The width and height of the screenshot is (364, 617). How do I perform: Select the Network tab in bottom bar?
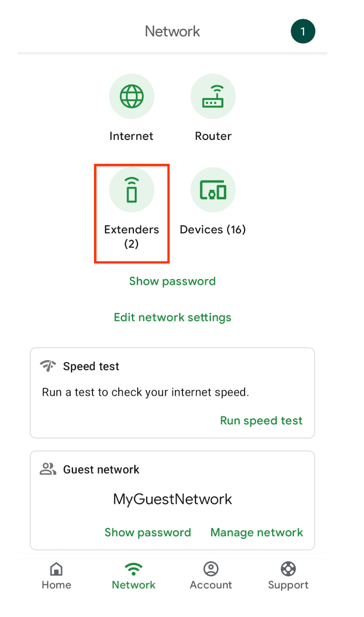pyautogui.click(x=133, y=576)
